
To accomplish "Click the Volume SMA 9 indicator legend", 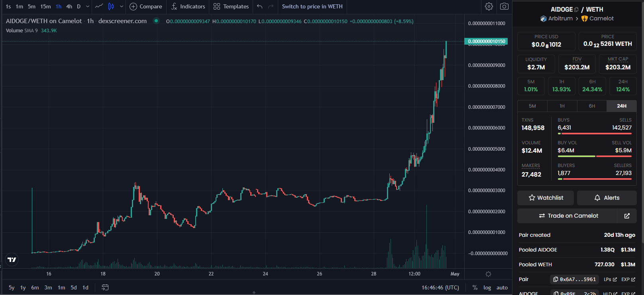I will click(x=31, y=31).
